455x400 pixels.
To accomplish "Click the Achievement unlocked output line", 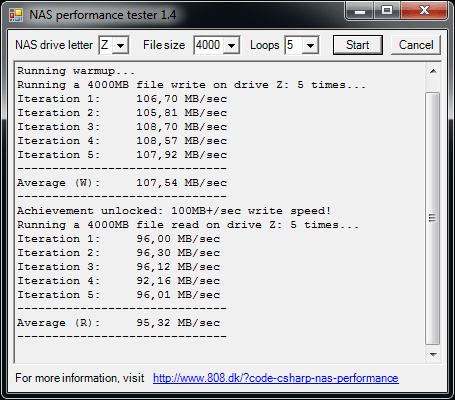I will (x=174, y=211).
